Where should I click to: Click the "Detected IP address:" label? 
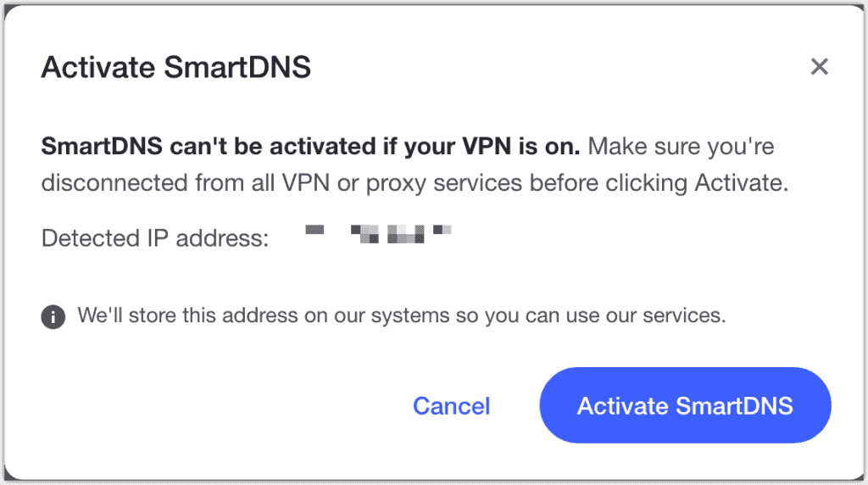click(155, 238)
